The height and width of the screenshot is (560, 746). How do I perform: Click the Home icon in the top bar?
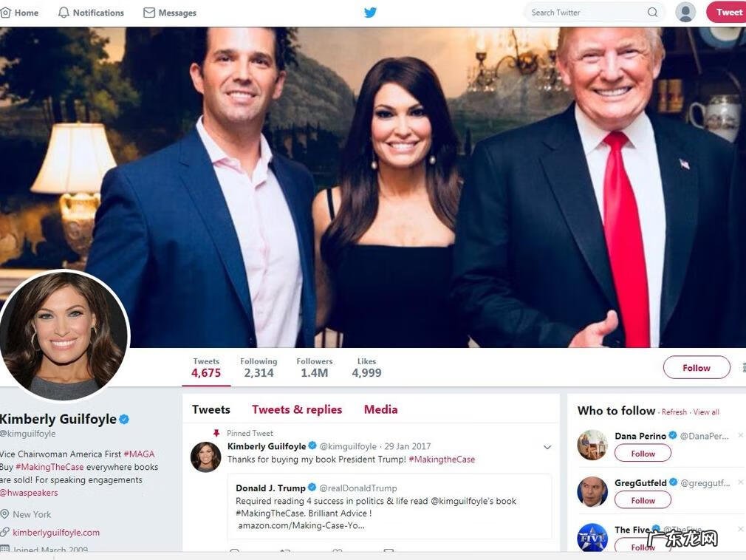[x=6, y=13]
